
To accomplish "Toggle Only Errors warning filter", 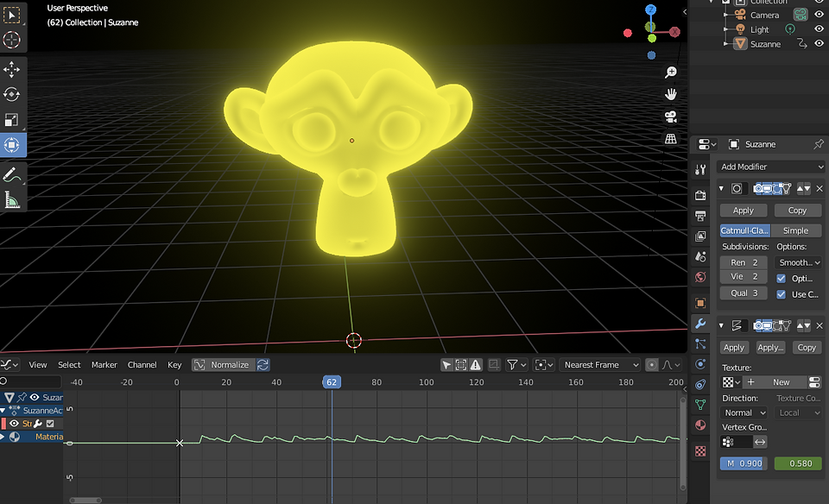I will [x=476, y=364].
